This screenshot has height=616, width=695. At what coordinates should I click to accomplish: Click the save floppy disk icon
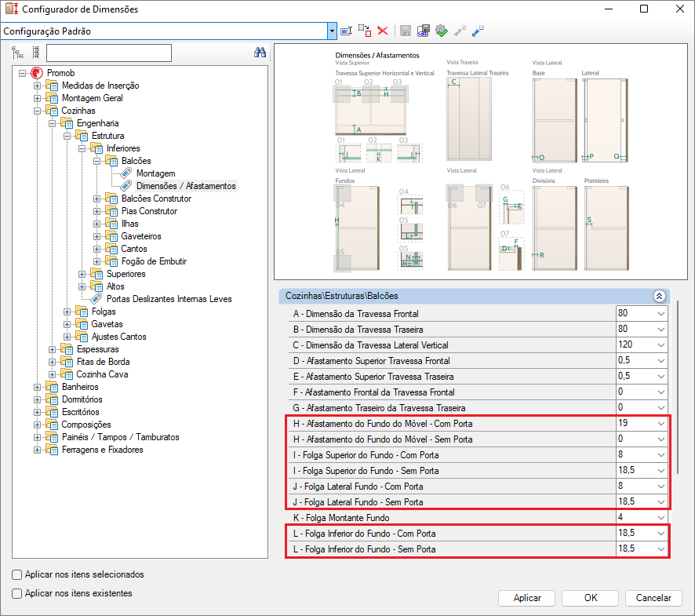(x=405, y=31)
